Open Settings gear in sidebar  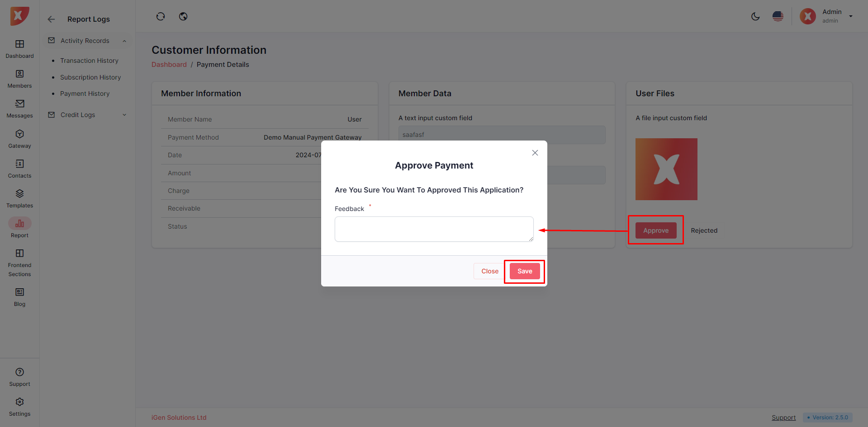tap(19, 402)
